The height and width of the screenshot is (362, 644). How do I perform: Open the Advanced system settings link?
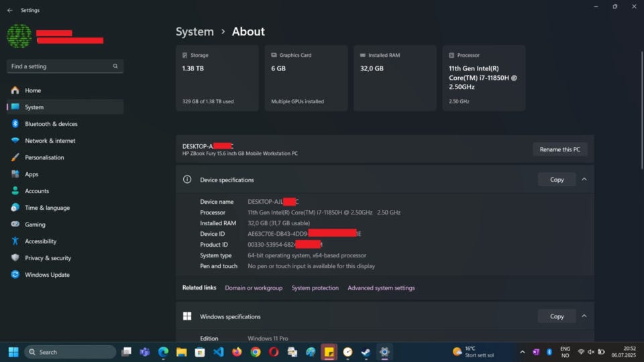pyautogui.click(x=381, y=288)
